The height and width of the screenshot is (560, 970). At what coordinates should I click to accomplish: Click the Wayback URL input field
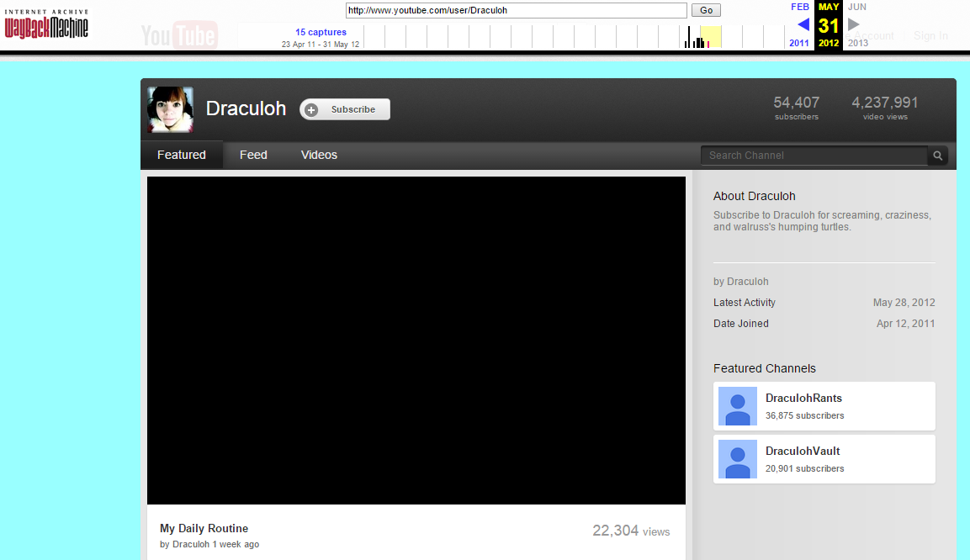pos(517,11)
